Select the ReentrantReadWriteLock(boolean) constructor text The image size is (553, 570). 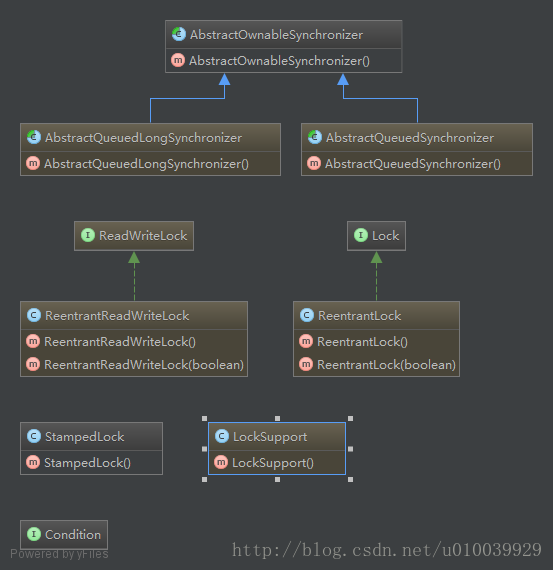(x=144, y=365)
